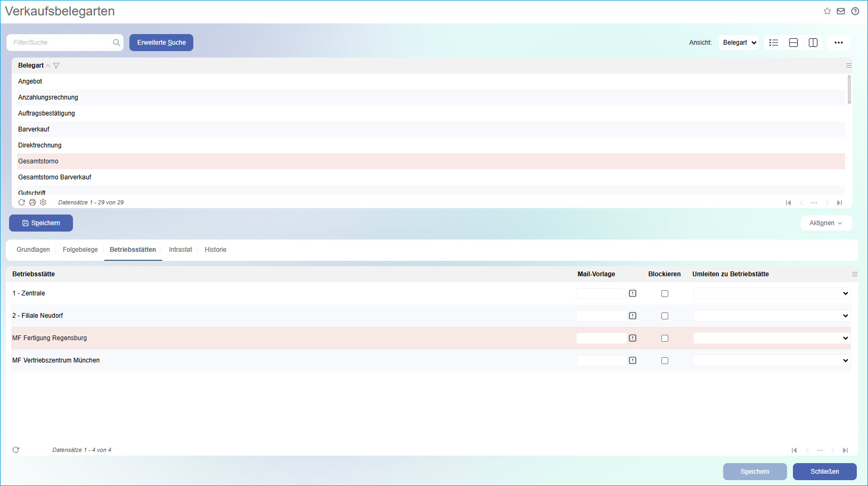
Task: Click the search magnifier in filter box
Action: click(x=116, y=43)
